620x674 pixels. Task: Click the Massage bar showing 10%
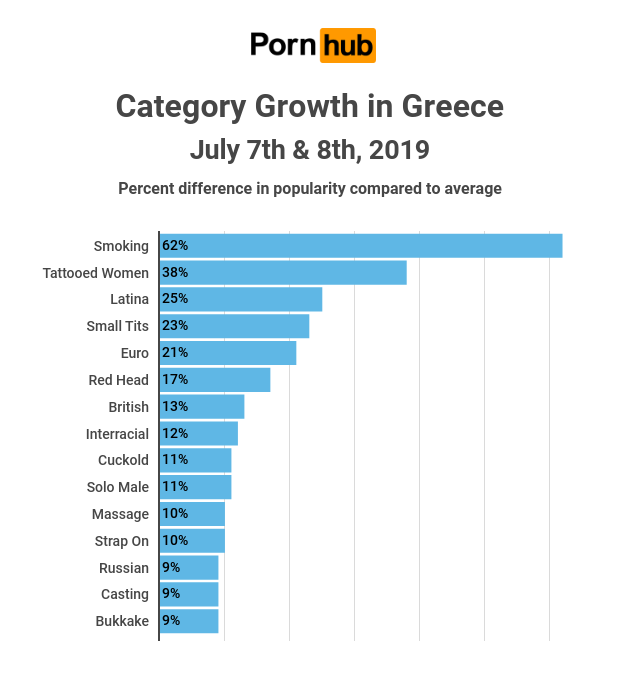click(x=192, y=514)
